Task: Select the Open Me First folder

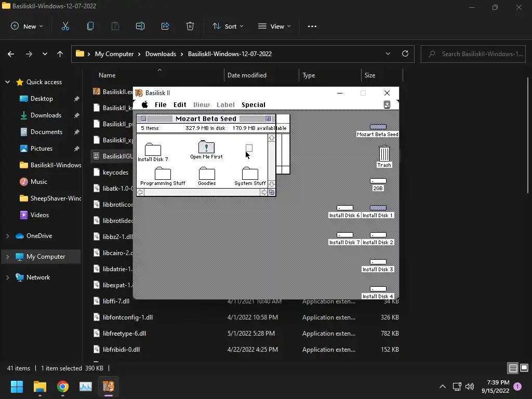Action: 206,150
